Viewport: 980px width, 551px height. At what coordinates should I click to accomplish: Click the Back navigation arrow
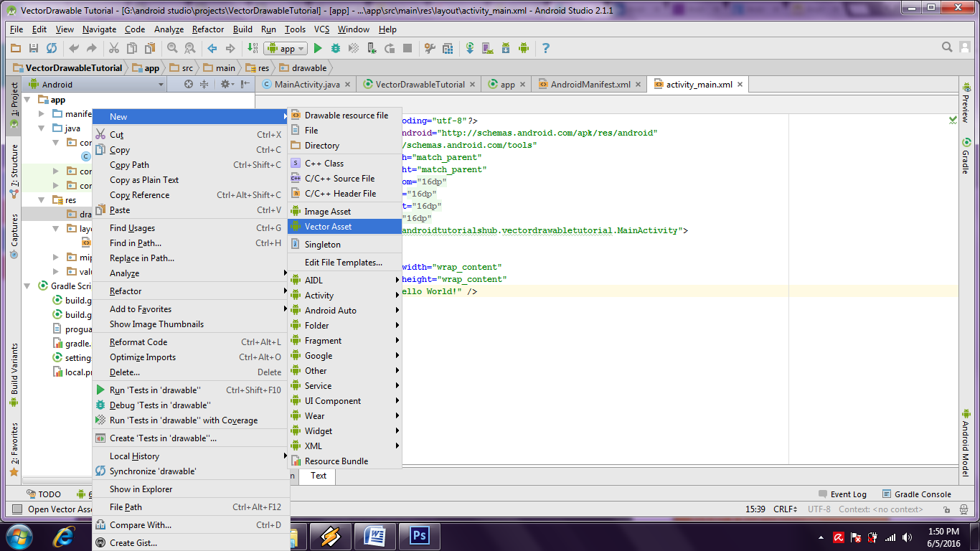click(212, 48)
